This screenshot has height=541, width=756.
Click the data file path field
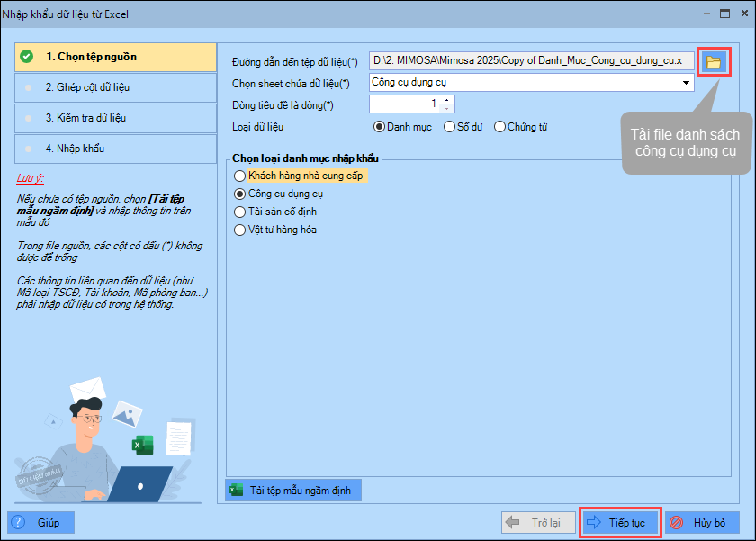(532, 60)
